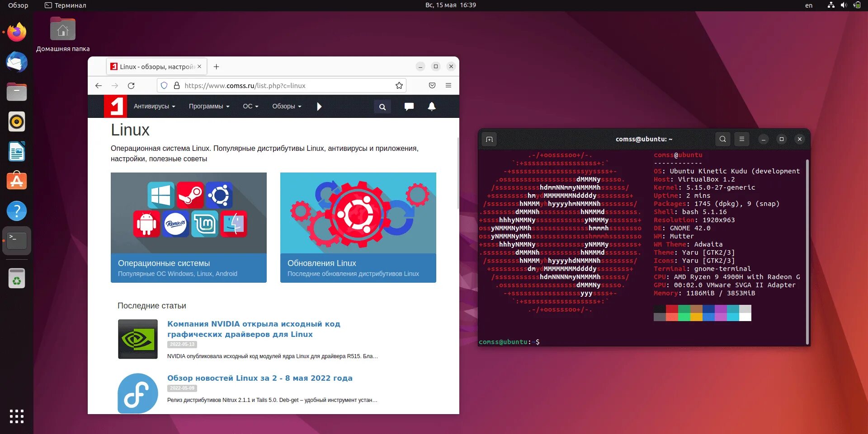Image resolution: width=868 pixels, height=434 pixels.
Task: Close the Linux - обзоры tab
Action: pos(199,66)
